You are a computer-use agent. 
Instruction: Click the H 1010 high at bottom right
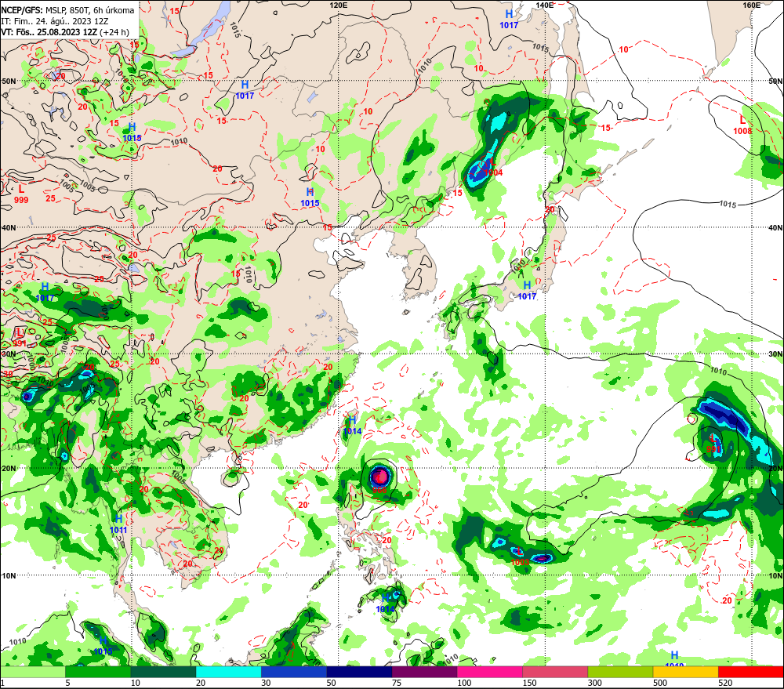[674, 659]
